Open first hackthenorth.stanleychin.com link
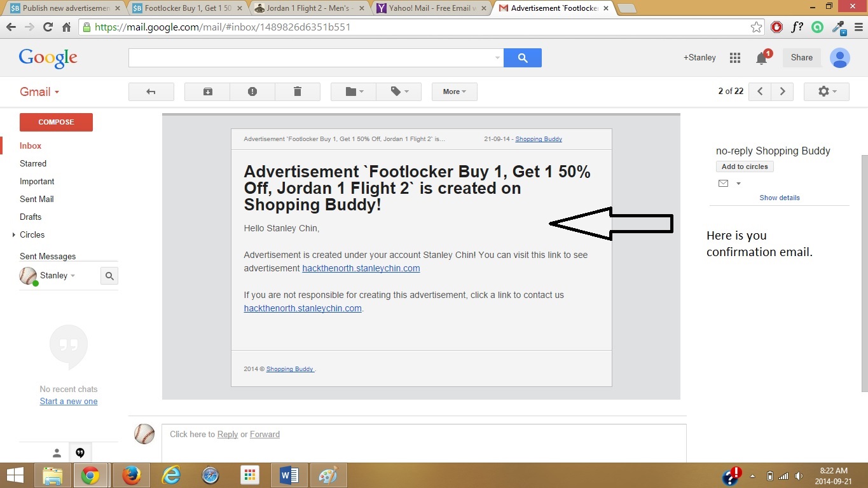The width and height of the screenshot is (868, 488). (361, 268)
